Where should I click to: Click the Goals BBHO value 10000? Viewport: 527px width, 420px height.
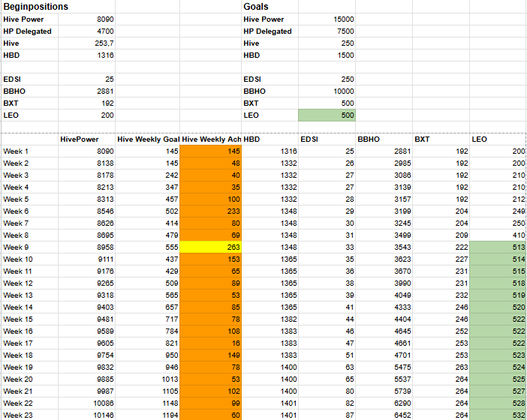coord(327,91)
